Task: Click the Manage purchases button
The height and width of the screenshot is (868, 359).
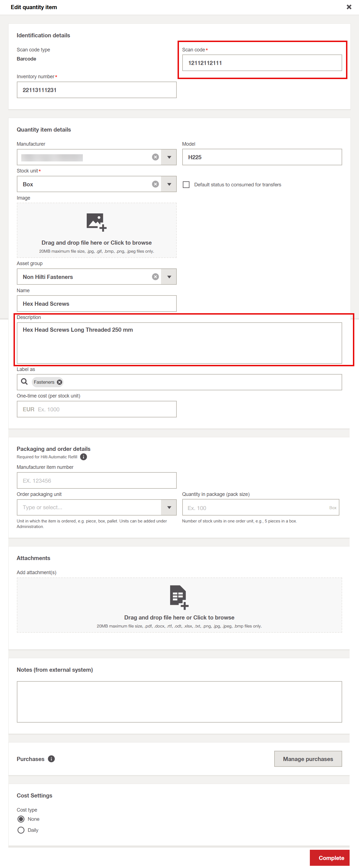Action: [308, 759]
